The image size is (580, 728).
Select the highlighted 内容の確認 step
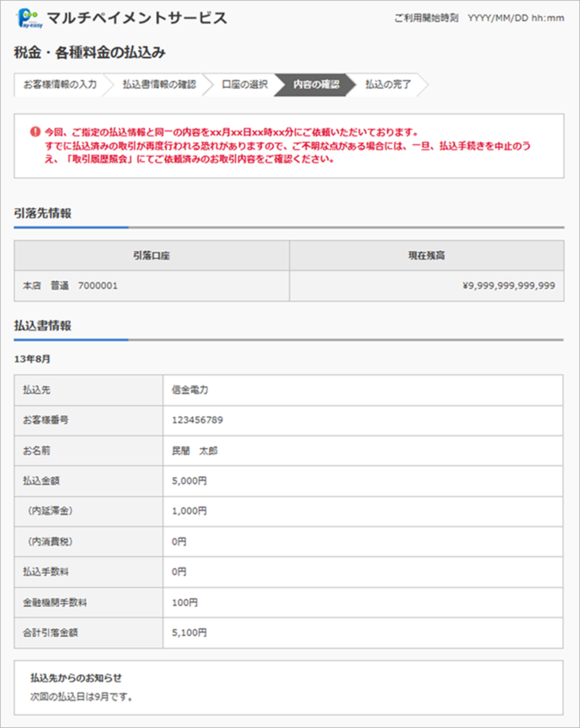coord(316,84)
